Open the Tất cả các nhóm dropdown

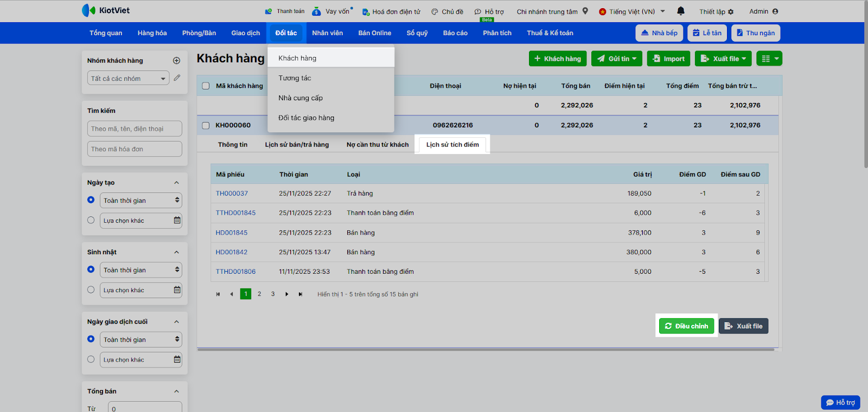(x=128, y=79)
